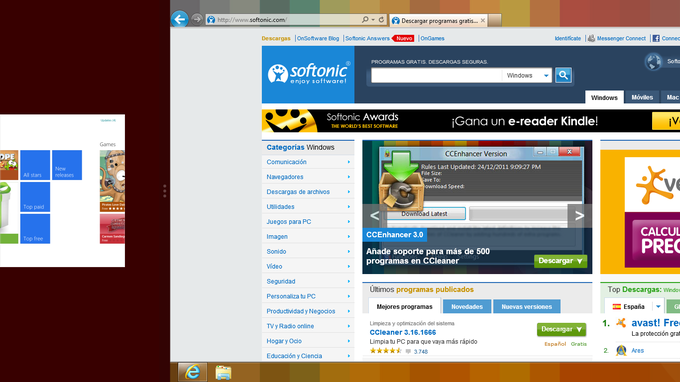Expand the Comunicación category
This screenshot has width=680, height=382.
pos(308,162)
